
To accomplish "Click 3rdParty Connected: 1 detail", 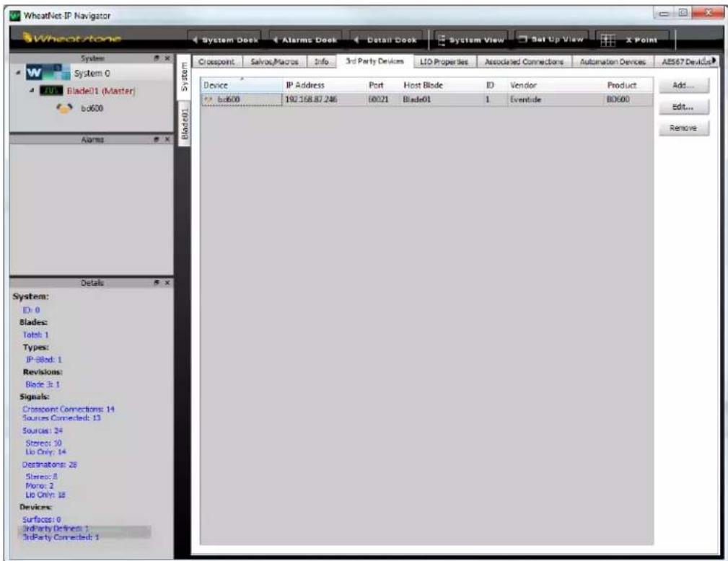I will click(x=61, y=537).
